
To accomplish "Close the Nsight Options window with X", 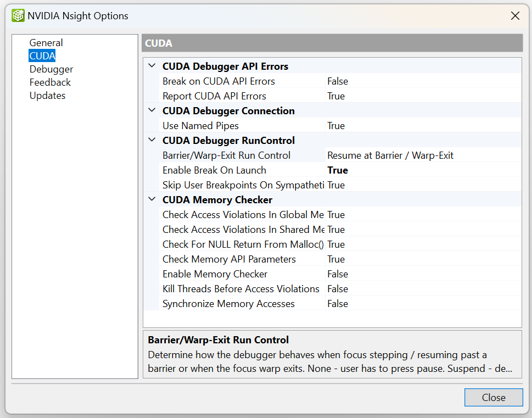I will 515,16.
